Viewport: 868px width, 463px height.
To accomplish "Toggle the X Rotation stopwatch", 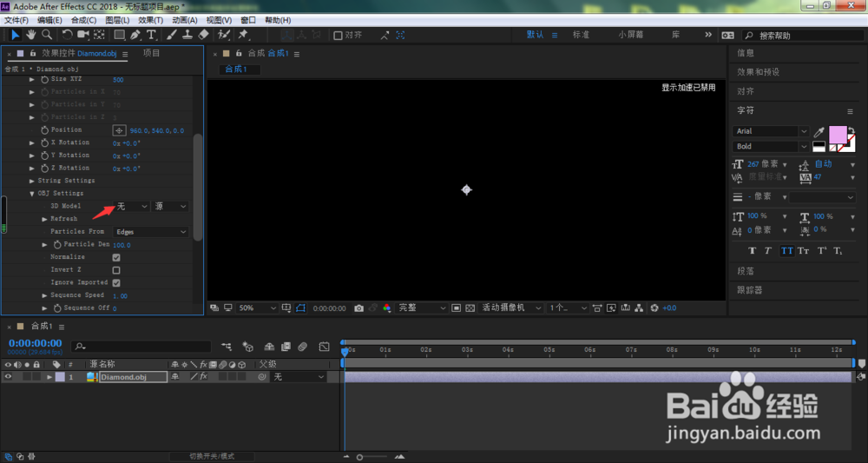I will coord(45,142).
